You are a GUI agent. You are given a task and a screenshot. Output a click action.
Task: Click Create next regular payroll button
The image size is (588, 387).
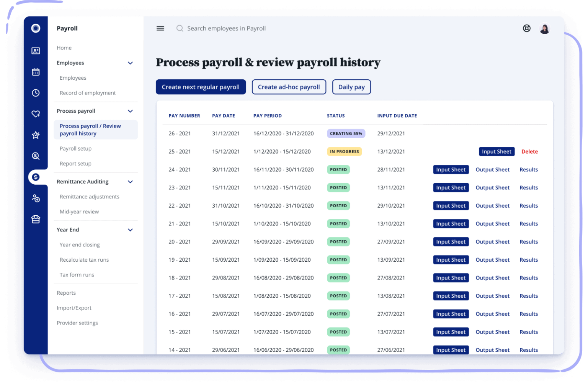pyautogui.click(x=201, y=87)
